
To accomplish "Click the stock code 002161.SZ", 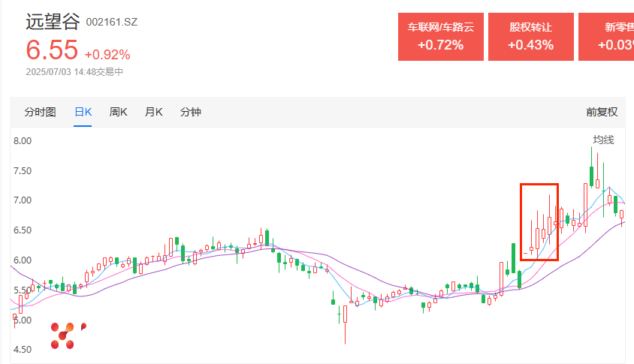I will [x=112, y=23].
